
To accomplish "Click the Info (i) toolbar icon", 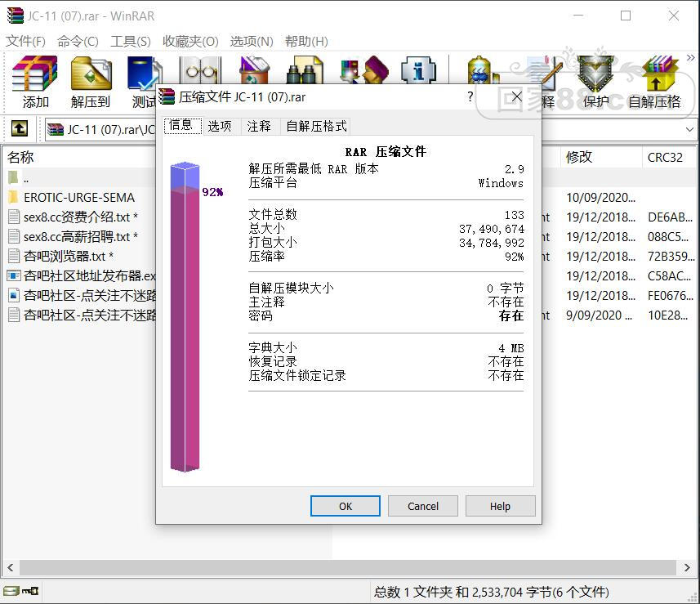I will point(418,70).
